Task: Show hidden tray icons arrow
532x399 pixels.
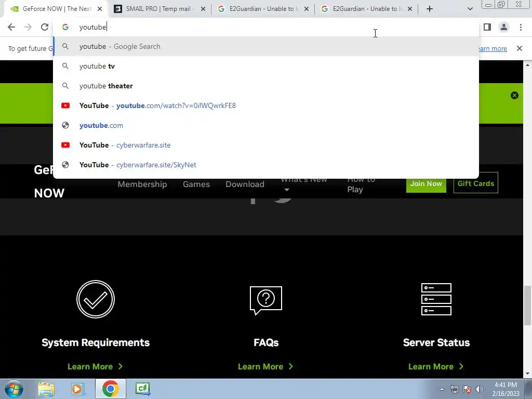Action: (x=442, y=389)
